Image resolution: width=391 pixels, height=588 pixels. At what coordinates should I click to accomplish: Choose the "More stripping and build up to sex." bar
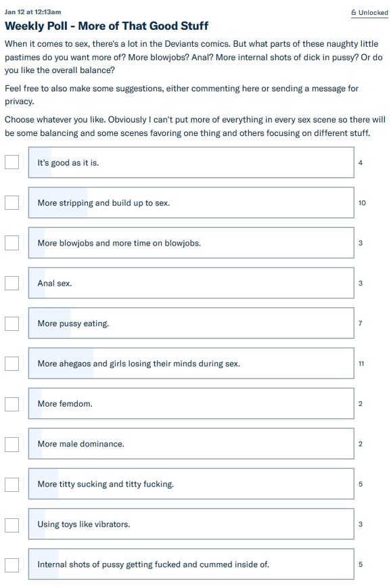pos(191,202)
